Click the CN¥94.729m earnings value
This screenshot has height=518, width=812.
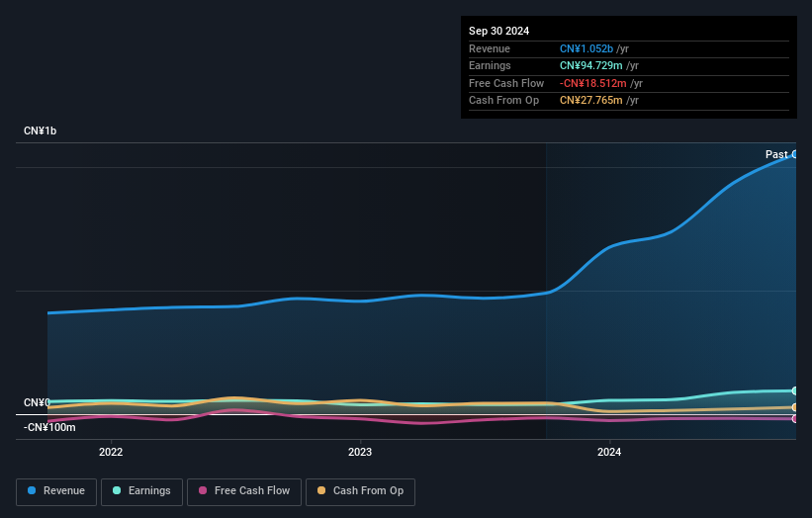tap(590, 65)
